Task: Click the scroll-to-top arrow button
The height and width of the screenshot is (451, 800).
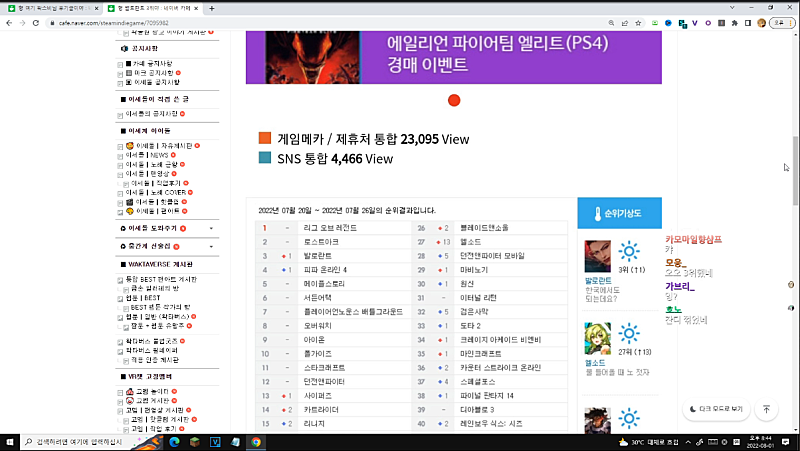Action: [766, 408]
